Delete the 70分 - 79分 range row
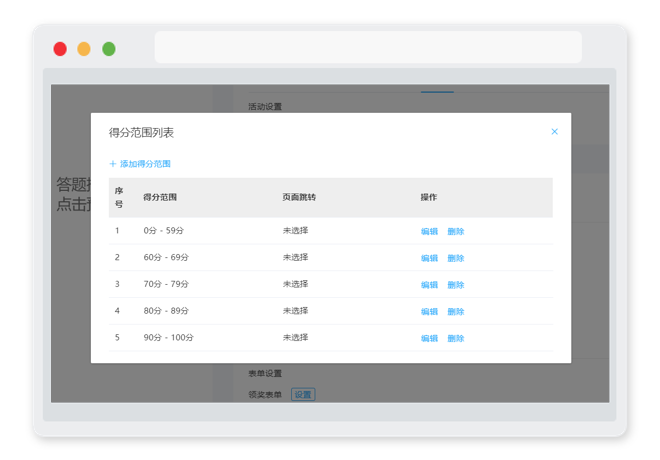The image size is (660, 460). coord(455,285)
